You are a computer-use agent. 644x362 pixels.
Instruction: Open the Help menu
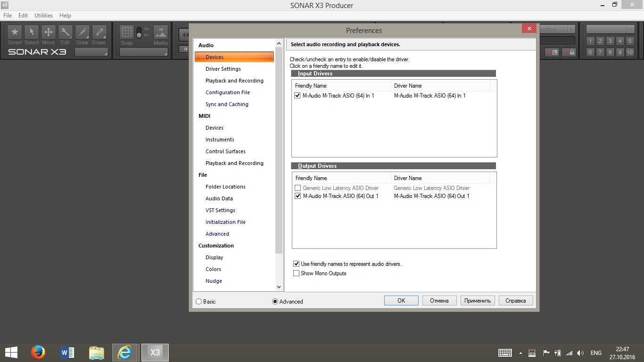[x=65, y=16]
